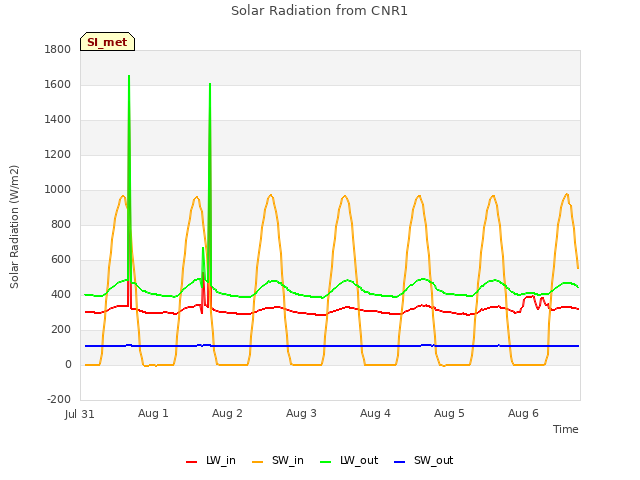
Task: Click the 'Aug 6' x-axis tick label
Action: click(x=523, y=413)
